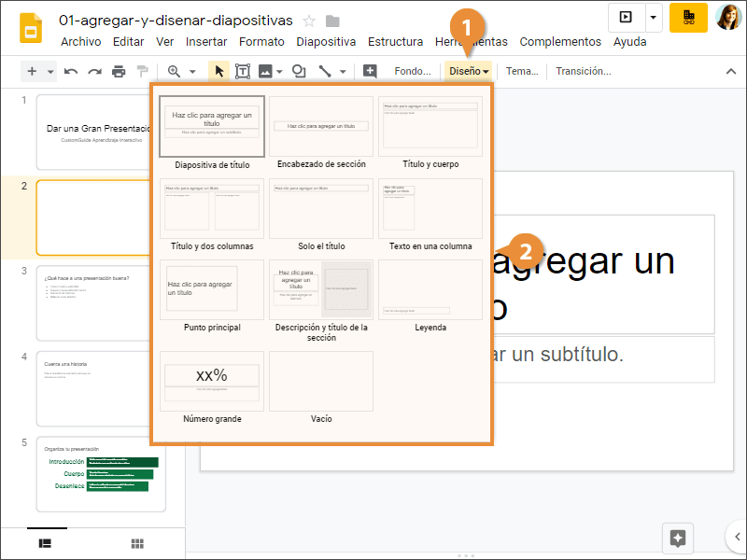Select slide 3 thumbnail in filmstrip
The height and width of the screenshot is (560, 747).
pyautogui.click(x=100, y=302)
